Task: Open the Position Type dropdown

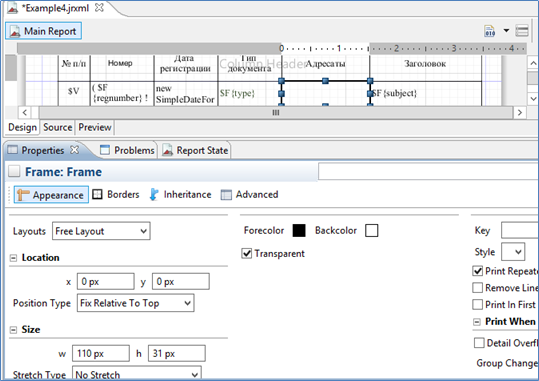Action: [x=135, y=303]
